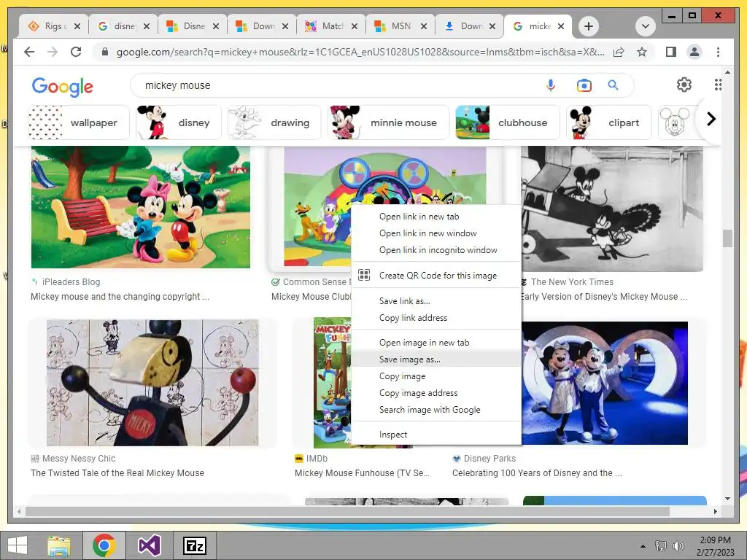
Task: Close the 'Match' tab
Action: 354,26
